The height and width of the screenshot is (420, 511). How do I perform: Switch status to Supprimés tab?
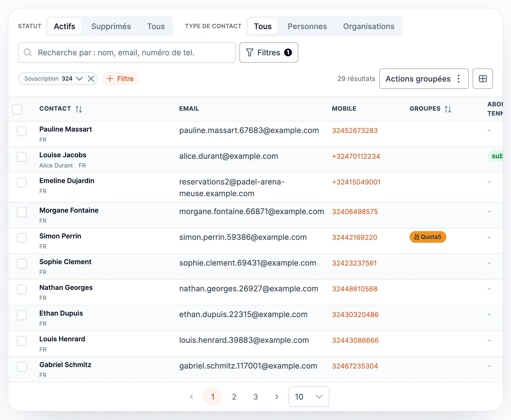point(111,26)
